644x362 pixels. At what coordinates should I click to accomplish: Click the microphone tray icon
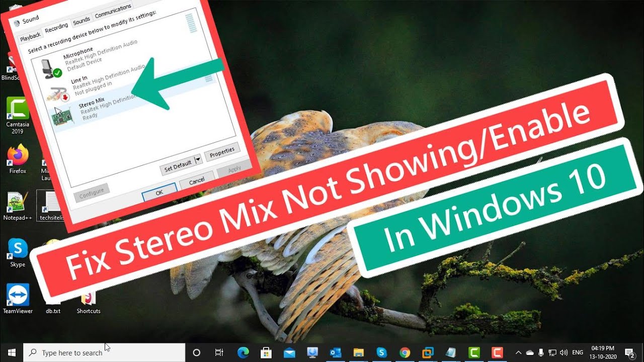point(541,352)
